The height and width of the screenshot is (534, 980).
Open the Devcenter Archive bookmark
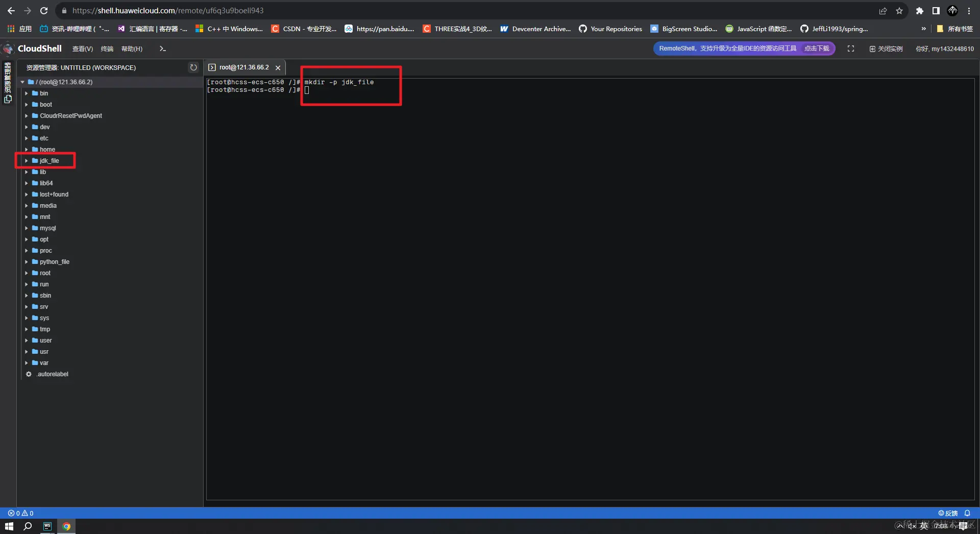click(x=535, y=29)
